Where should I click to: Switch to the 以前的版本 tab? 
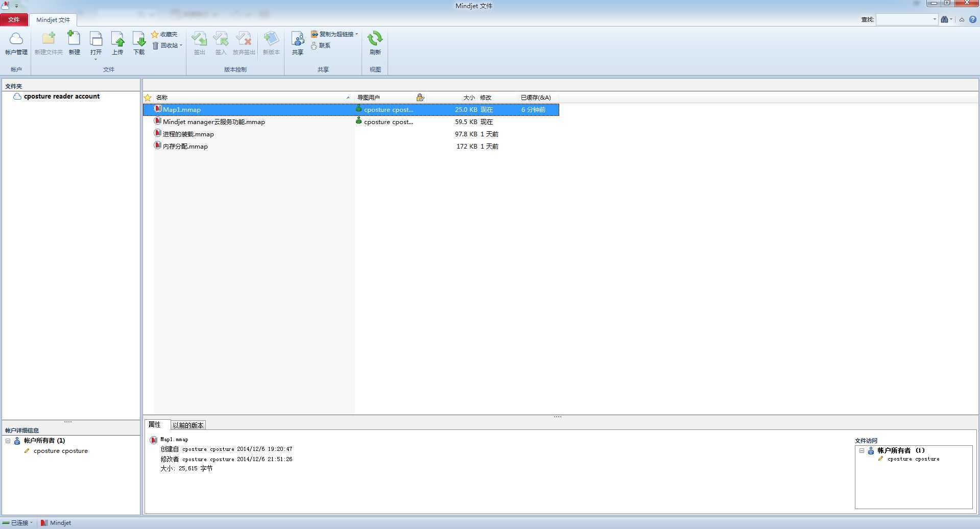point(188,425)
